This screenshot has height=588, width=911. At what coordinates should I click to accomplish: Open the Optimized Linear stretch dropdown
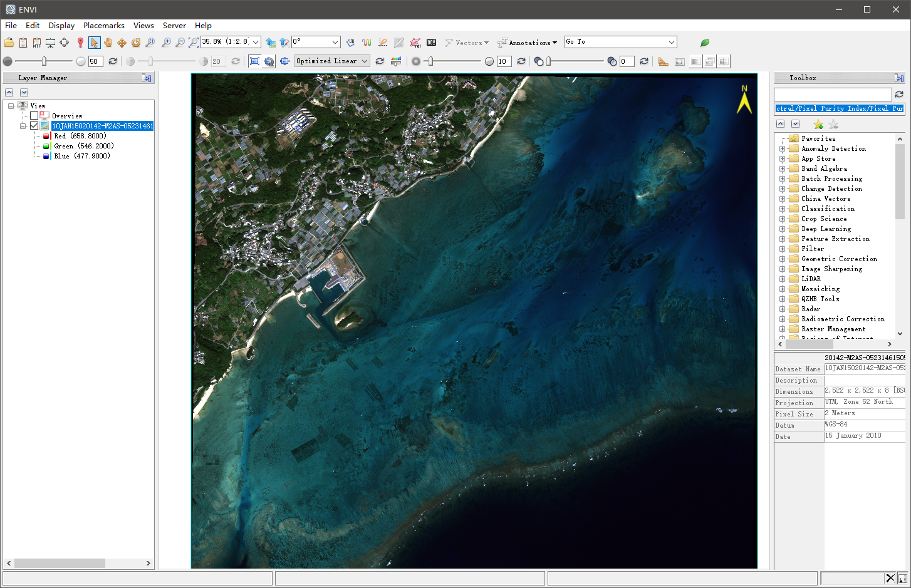pyautogui.click(x=365, y=61)
